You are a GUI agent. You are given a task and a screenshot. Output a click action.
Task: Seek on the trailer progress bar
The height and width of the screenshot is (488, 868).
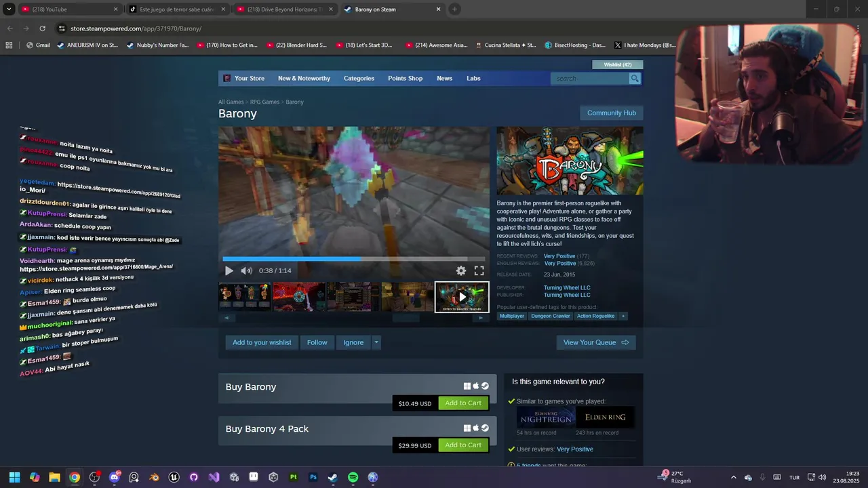pos(354,259)
